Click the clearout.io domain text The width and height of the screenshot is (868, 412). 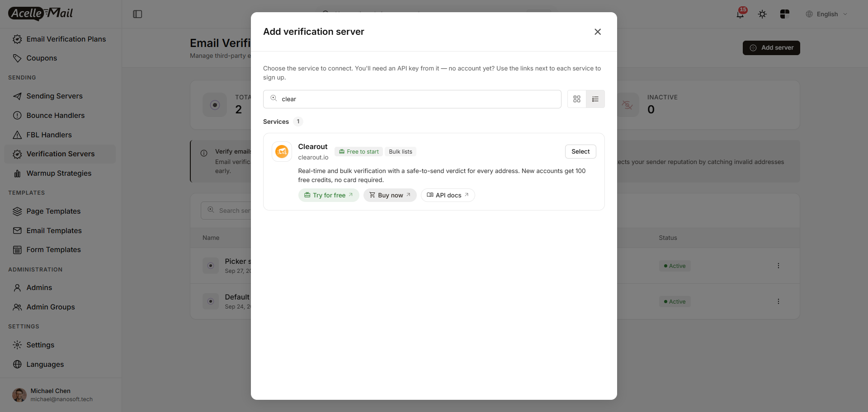313,157
